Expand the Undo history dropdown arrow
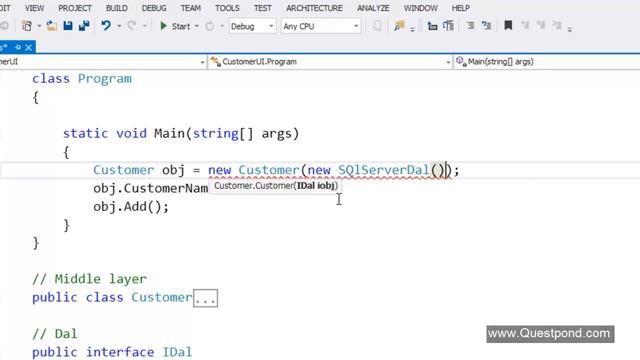This screenshot has height=360, width=640. point(119,26)
